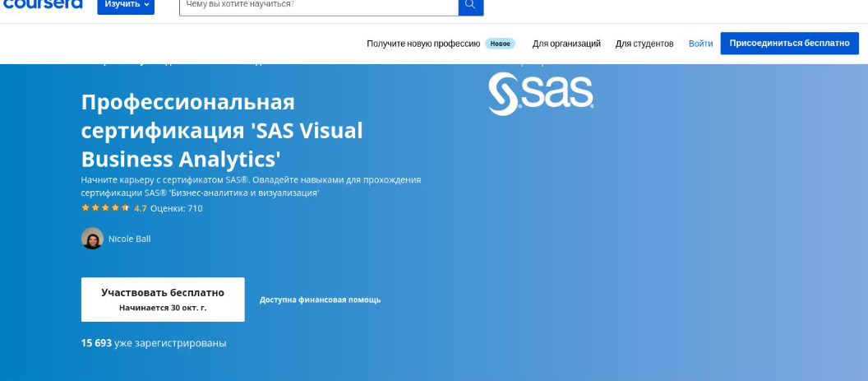This screenshot has width=868, height=381.
Task: Click 'Присоединиться бесплатно' button
Action: (x=789, y=44)
